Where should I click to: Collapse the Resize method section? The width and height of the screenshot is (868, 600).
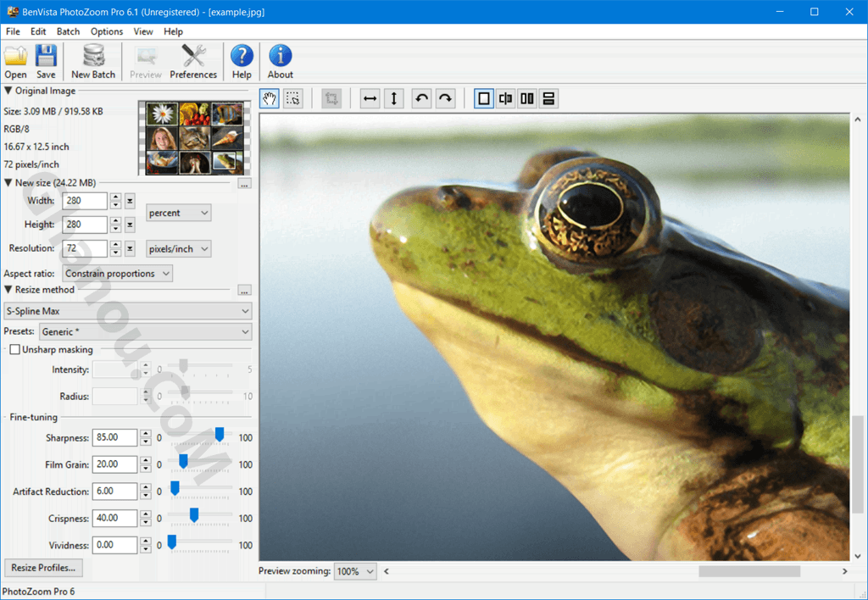click(x=8, y=290)
